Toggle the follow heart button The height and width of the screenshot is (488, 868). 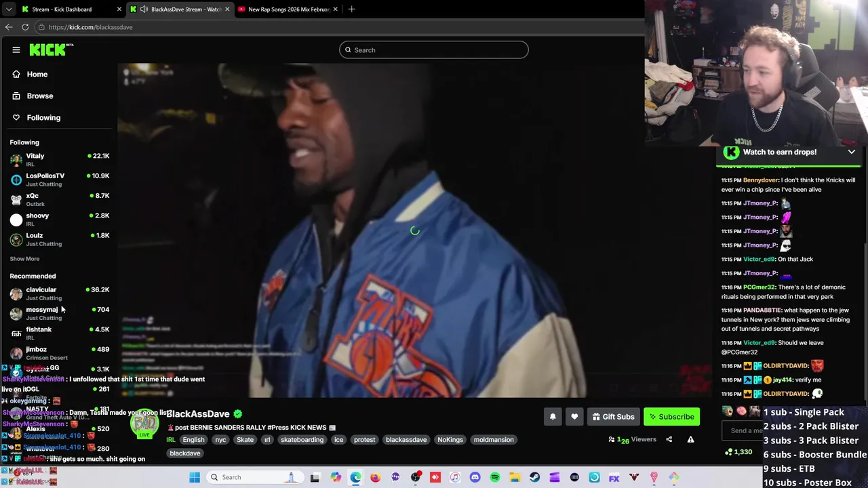pos(574,417)
